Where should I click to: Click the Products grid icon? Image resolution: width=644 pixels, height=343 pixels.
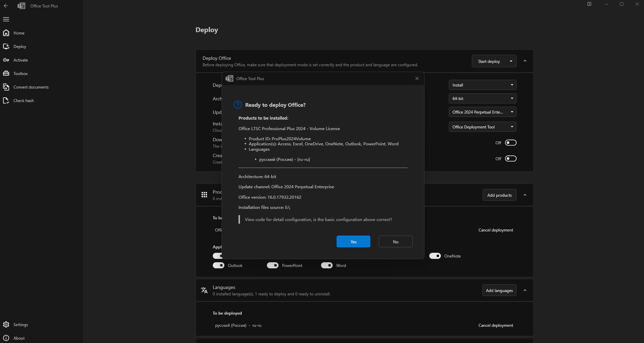204,195
